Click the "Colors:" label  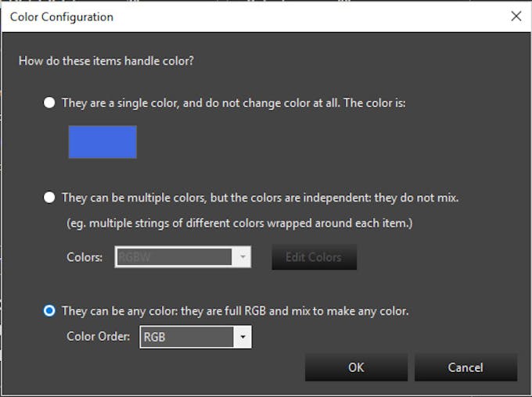tap(84, 257)
